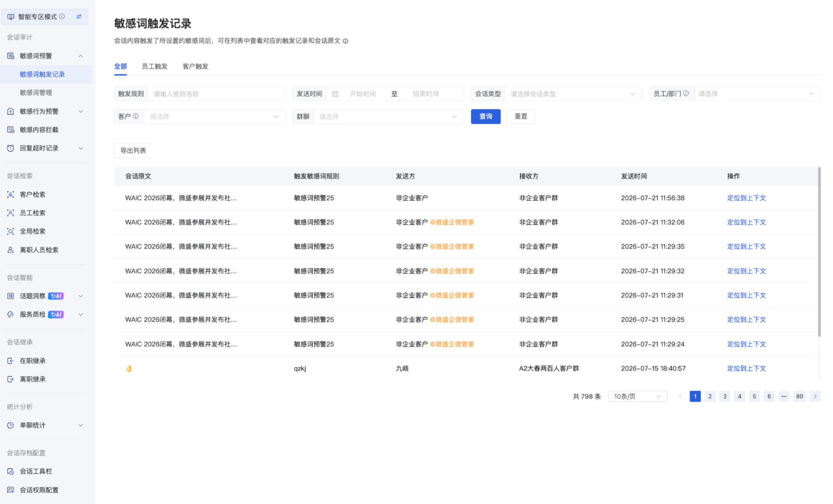This screenshot has width=833, height=504.
Task: Click the 全局检索 sidebar icon
Action: [x=11, y=231]
